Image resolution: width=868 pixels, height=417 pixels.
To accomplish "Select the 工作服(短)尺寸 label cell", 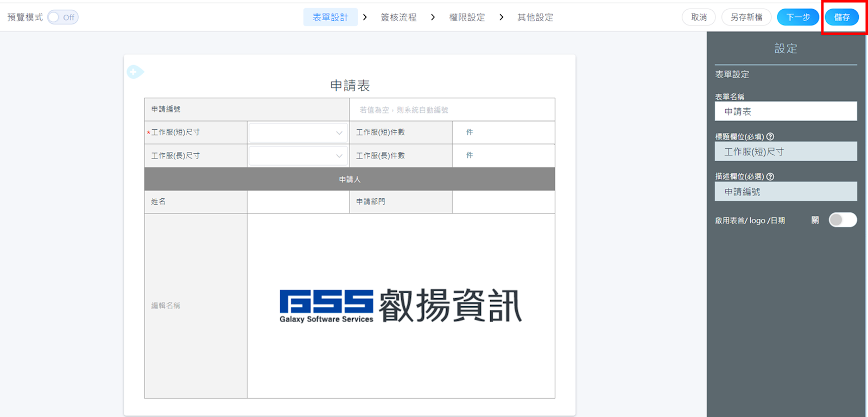I will click(196, 132).
